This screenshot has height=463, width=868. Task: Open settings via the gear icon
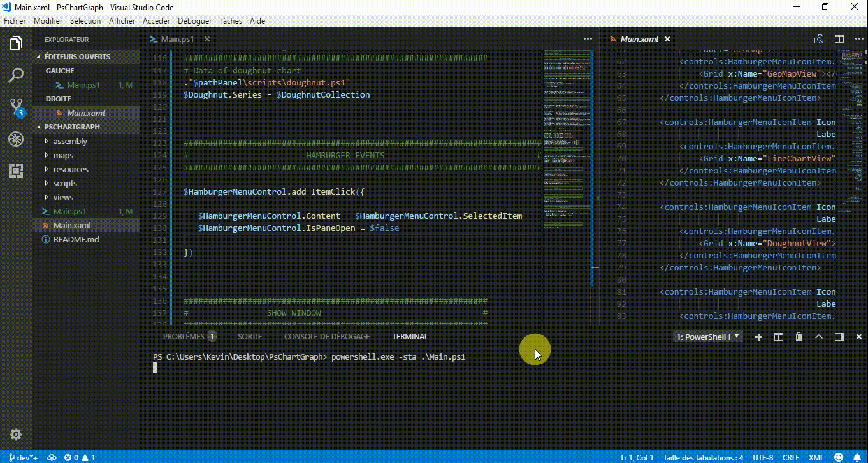click(x=15, y=434)
